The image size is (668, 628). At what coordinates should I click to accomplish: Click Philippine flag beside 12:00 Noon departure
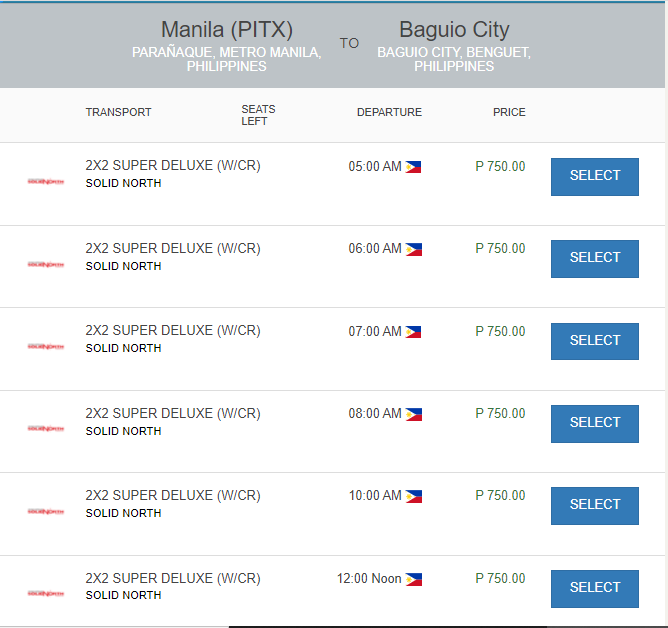point(413,579)
